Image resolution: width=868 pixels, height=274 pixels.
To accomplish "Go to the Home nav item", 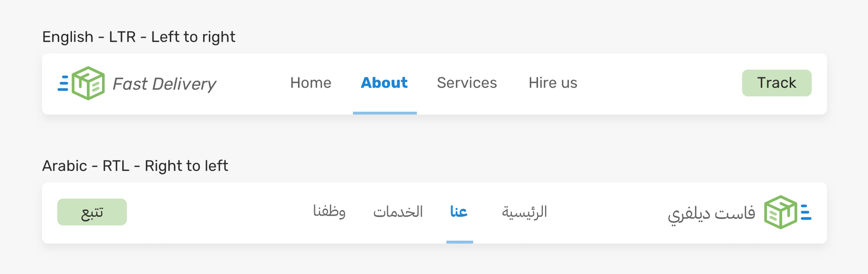I will point(310,83).
